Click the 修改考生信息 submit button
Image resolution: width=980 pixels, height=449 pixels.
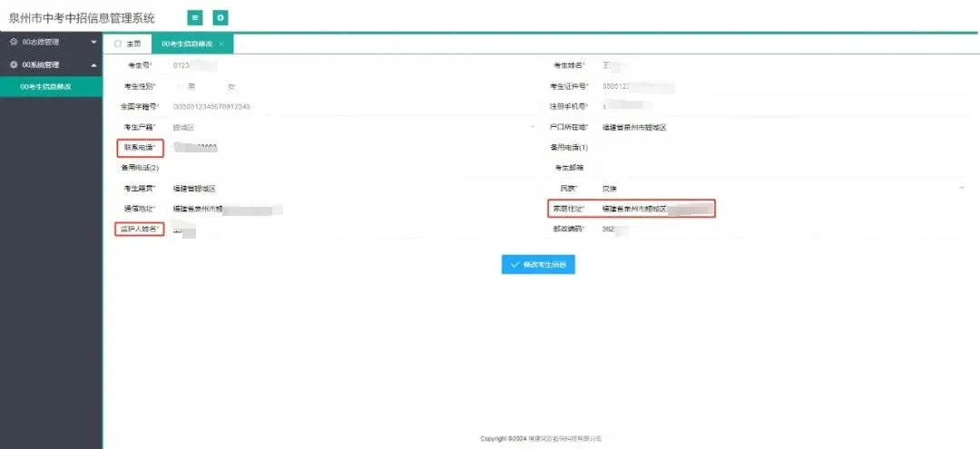[x=538, y=264]
